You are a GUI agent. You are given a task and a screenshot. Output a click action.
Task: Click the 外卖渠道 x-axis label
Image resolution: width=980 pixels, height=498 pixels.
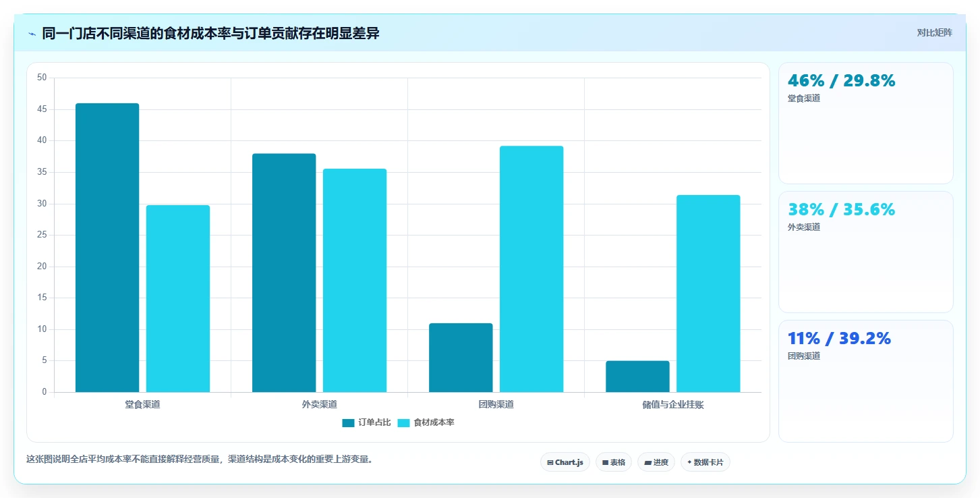click(319, 404)
